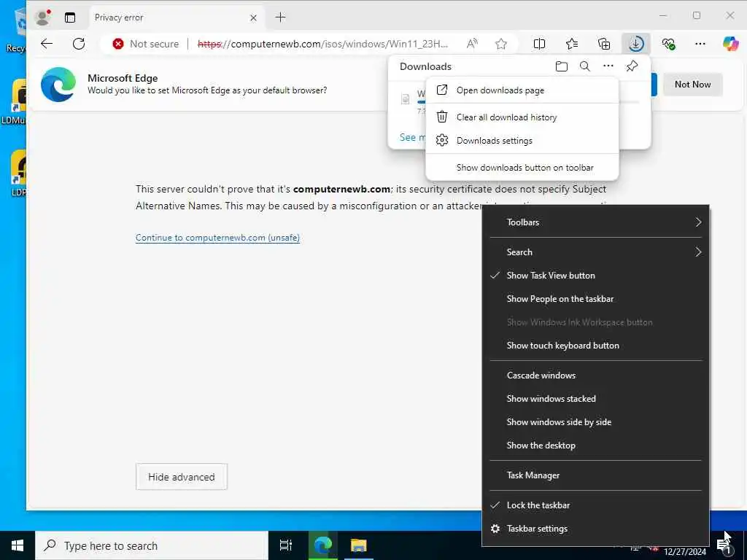Expand the Search submenu

coord(595,252)
